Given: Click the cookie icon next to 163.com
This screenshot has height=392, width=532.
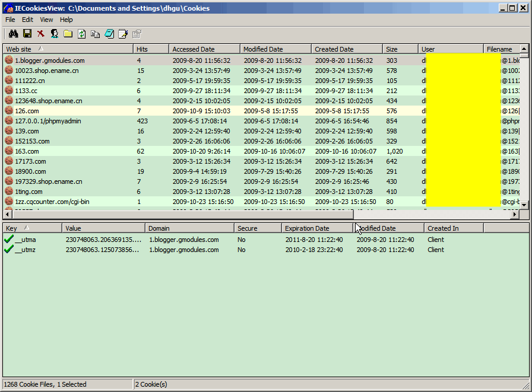Looking at the screenshot, I should [9, 151].
